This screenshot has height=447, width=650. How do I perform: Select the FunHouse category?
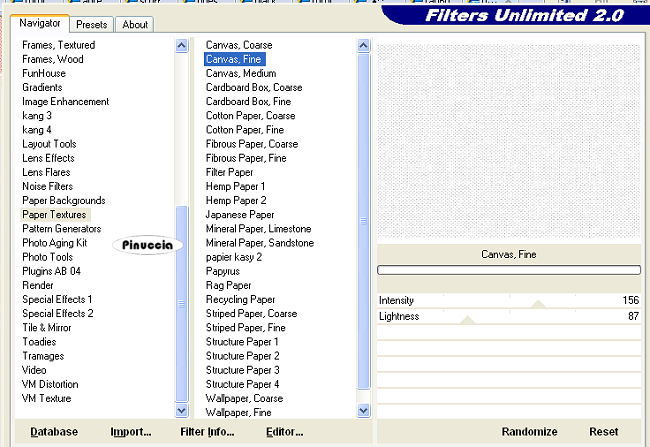[44, 73]
